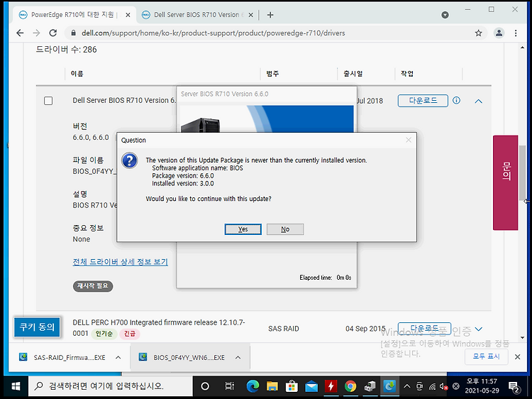Click the Meet Now tray icon
Viewport: 532px width, 399px height.
pos(420,386)
